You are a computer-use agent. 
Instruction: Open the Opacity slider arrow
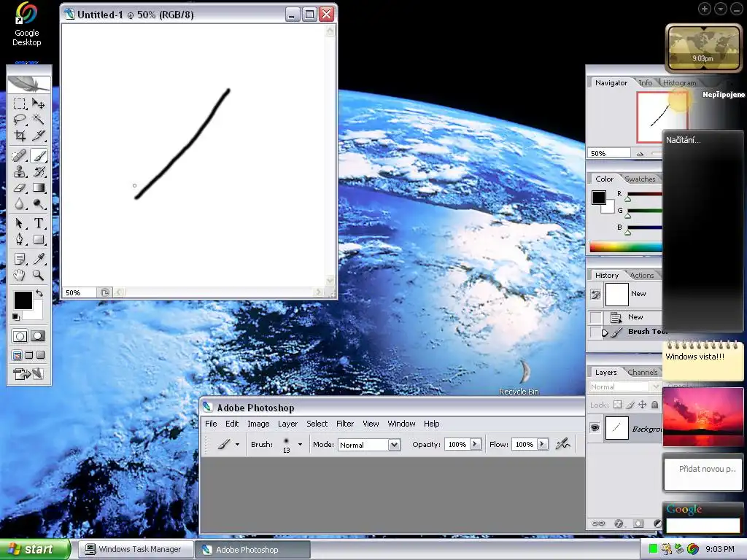tap(475, 444)
